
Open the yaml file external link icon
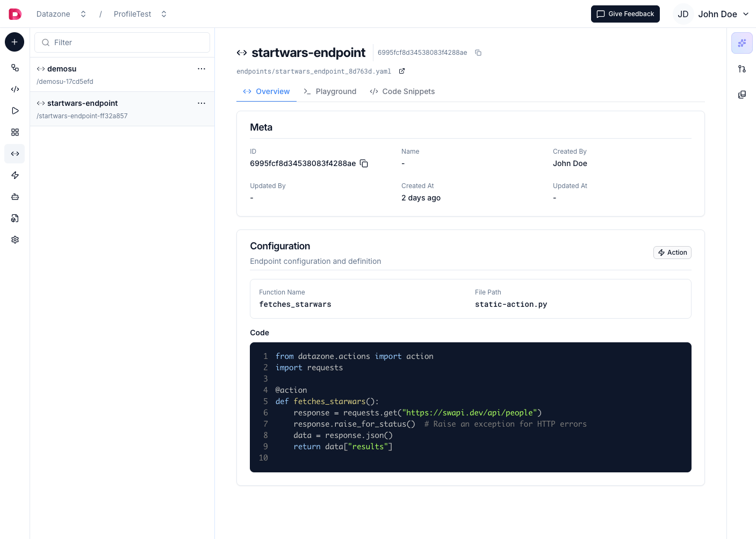pos(401,71)
